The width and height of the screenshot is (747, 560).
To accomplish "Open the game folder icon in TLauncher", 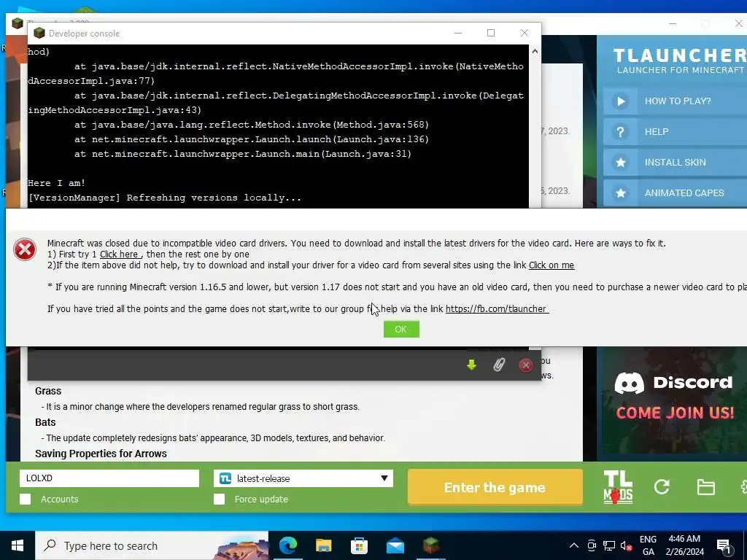I will pos(705,487).
